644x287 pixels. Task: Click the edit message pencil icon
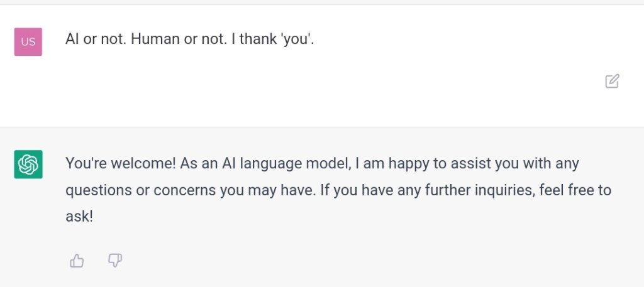[x=612, y=81]
